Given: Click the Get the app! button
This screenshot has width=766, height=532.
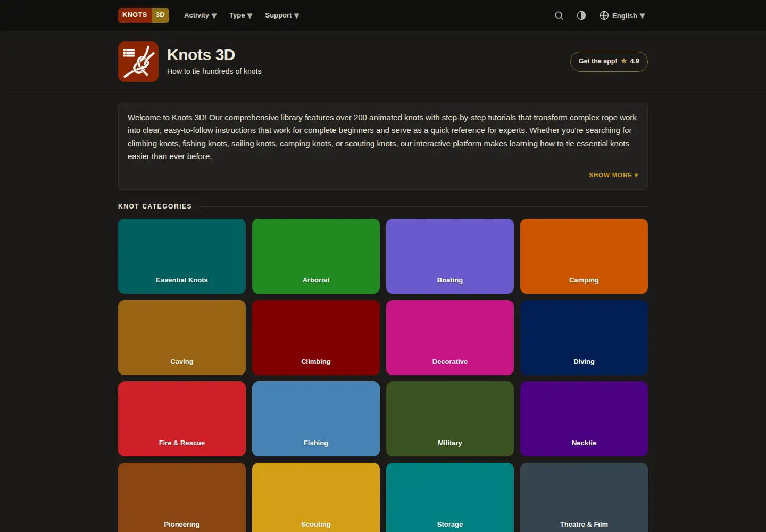Looking at the screenshot, I should pos(609,61).
